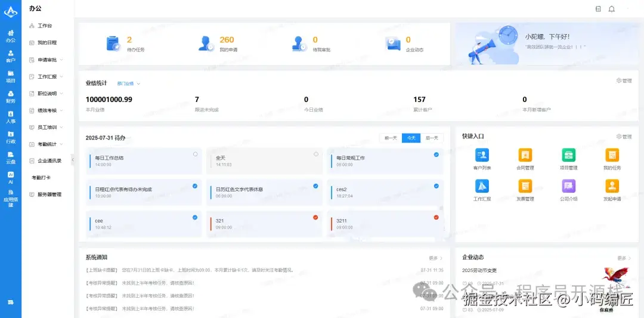The height and width of the screenshot is (318, 644).
Task: Click the notification bell icon
Action: [612, 9]
